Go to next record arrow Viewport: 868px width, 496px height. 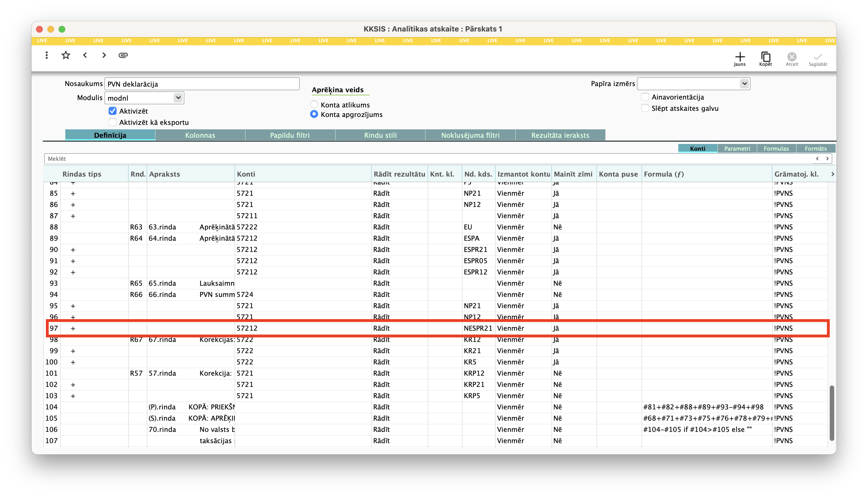[x=104, y=55]
